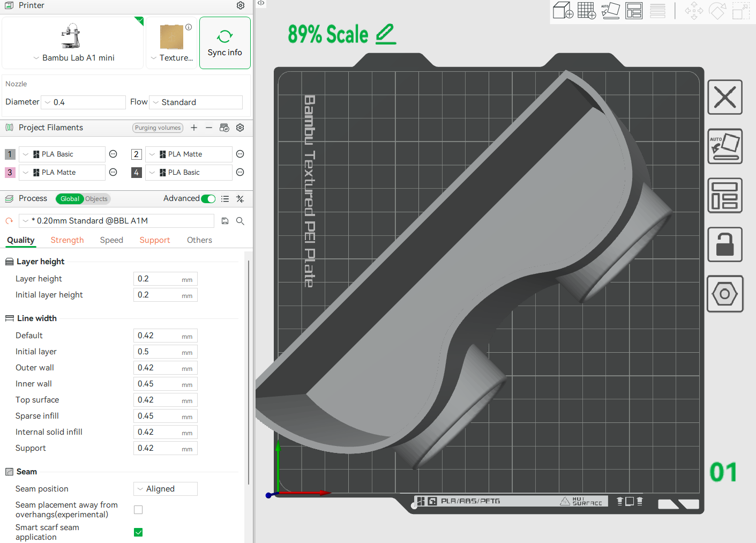Open plate settings hexagon icon
756x543 pixels.
725,294
